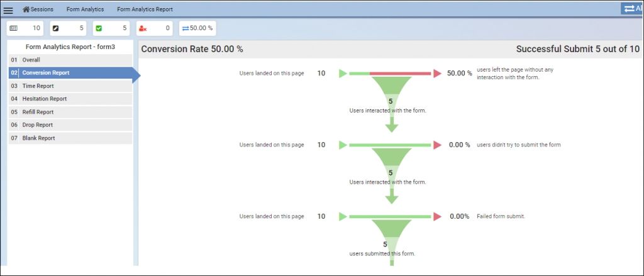Screen dimensions: 644x276
Task: Click the interacted edit icon showing 5
Action: coord(56,28)
